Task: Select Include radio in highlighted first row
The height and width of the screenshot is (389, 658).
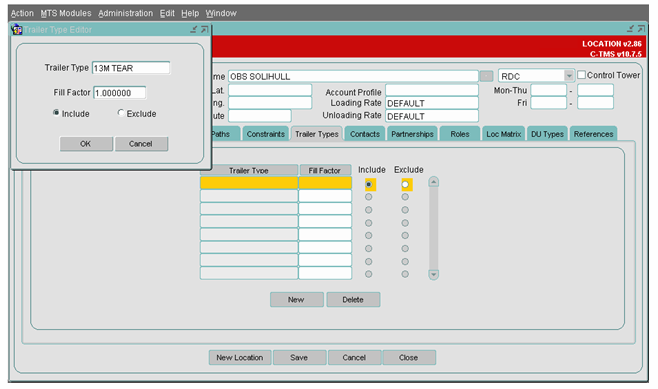Action: [x=368, y=184]
